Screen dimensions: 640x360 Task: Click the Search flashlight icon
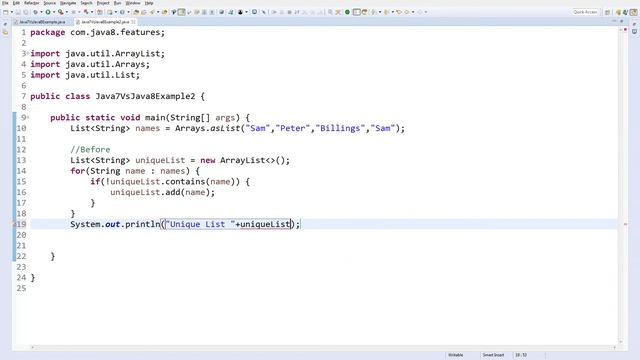pyautogui.click(x=152, y=12)
